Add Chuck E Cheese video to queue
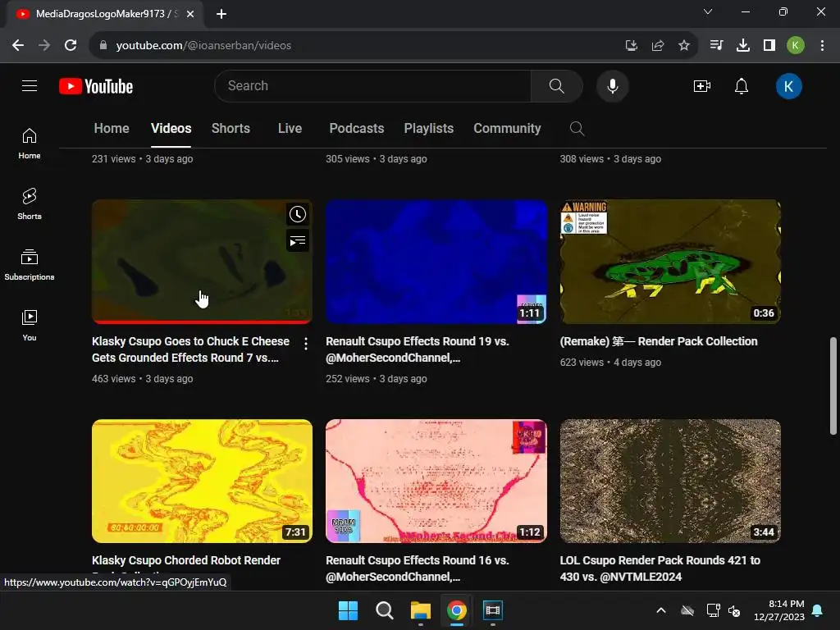This screenshot has height=630, width=840. click(297, 241)
